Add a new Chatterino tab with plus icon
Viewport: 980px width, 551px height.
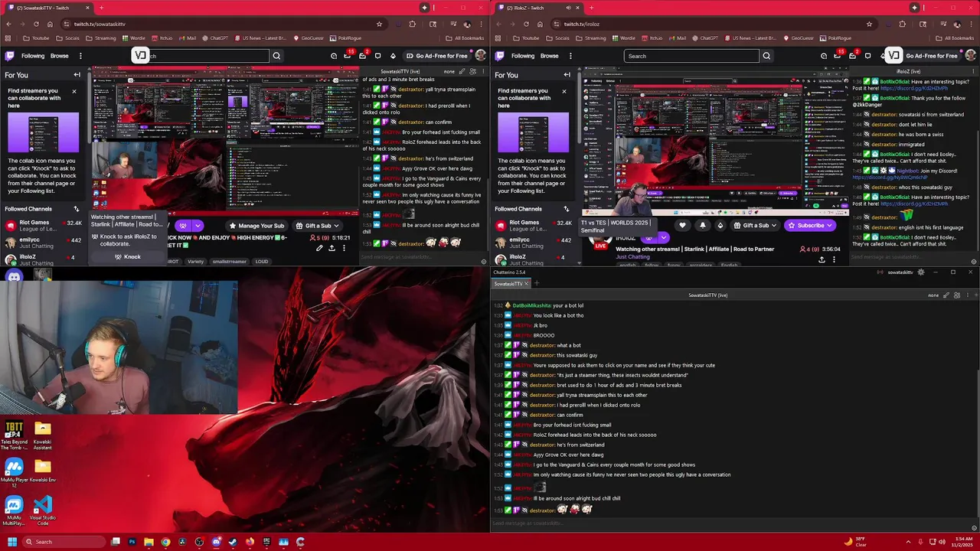[536, 284]
